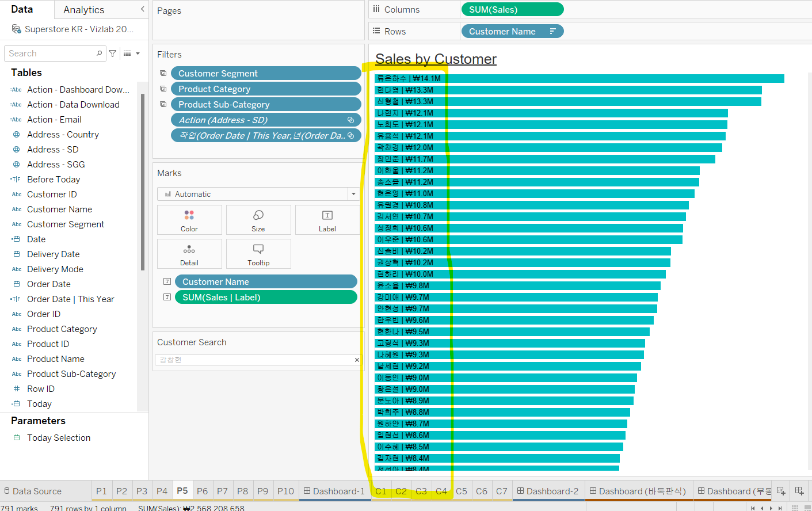Select the SUM(Sales | Label) marks pill
Image resolution: width=812 pixels, height=511 pixels.
point(266,297)
